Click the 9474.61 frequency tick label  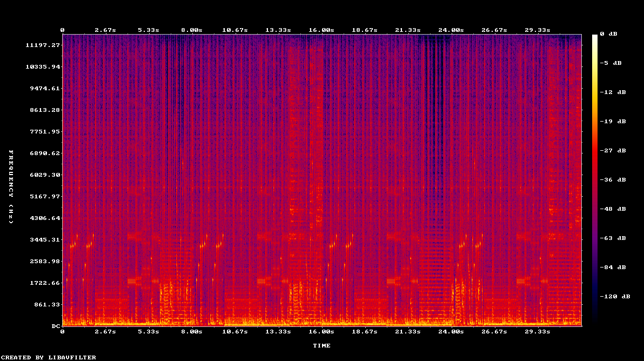point(45,88)
